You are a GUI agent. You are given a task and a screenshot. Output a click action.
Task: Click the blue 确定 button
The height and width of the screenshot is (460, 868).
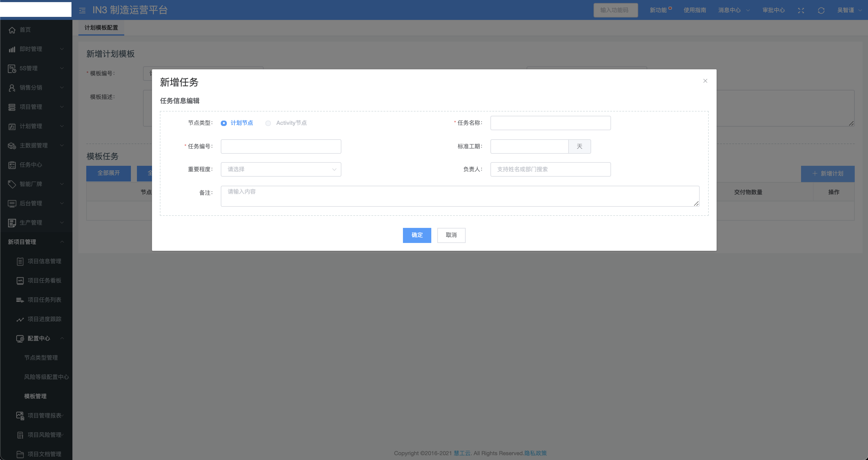coord(417,235)
